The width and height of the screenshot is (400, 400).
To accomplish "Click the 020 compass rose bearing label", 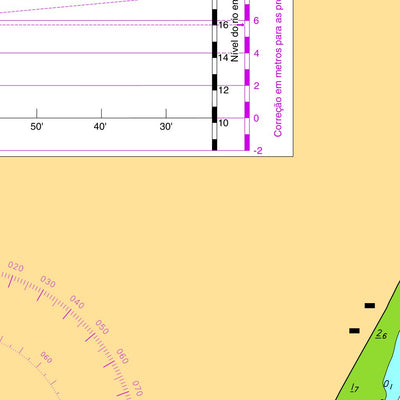I will coord(16,267).
